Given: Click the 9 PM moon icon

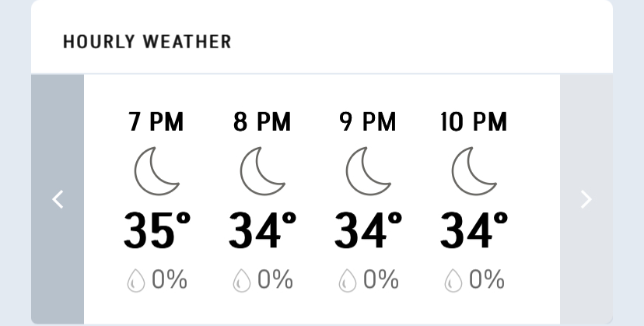Looking at the screenshot, I should 369,171.
